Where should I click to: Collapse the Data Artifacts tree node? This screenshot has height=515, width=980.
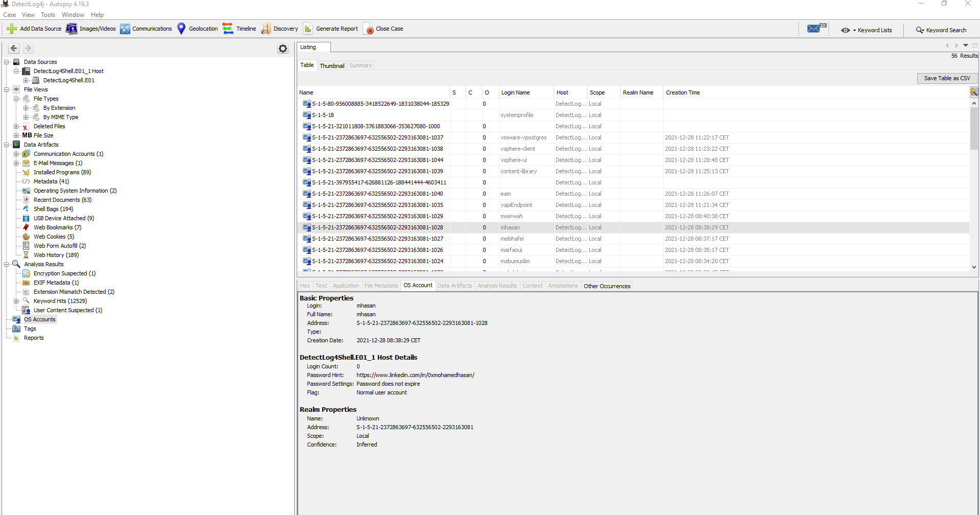(7, 145)
